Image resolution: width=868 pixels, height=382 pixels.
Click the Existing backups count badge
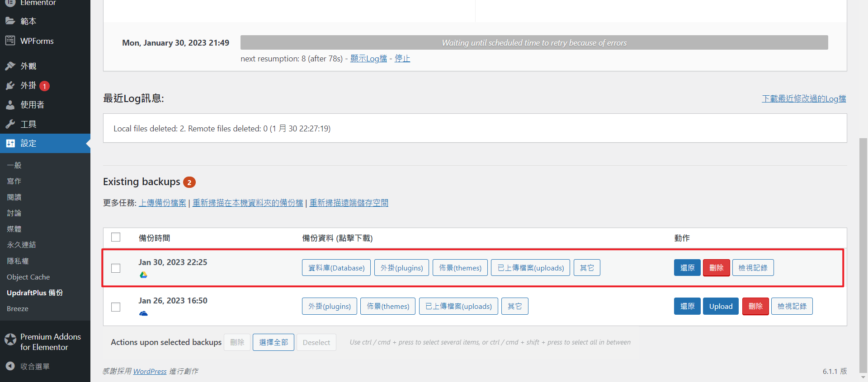tap(189, 182)
